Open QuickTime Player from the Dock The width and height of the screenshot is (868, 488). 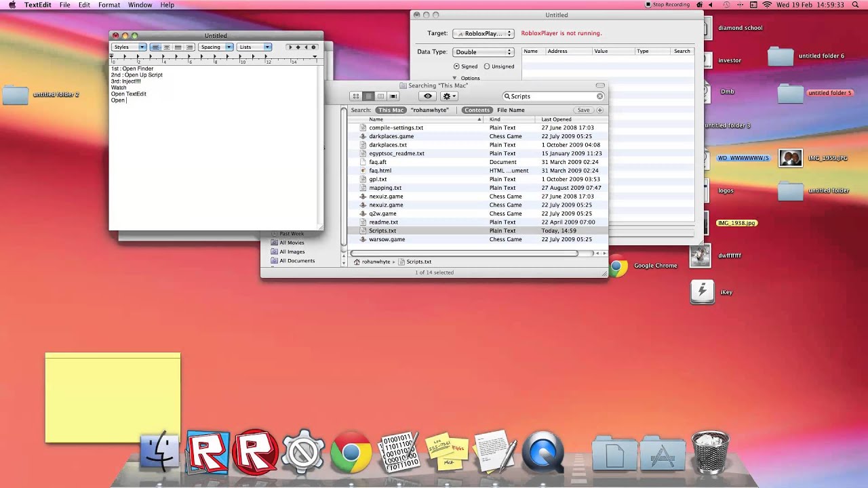[543, 452]
